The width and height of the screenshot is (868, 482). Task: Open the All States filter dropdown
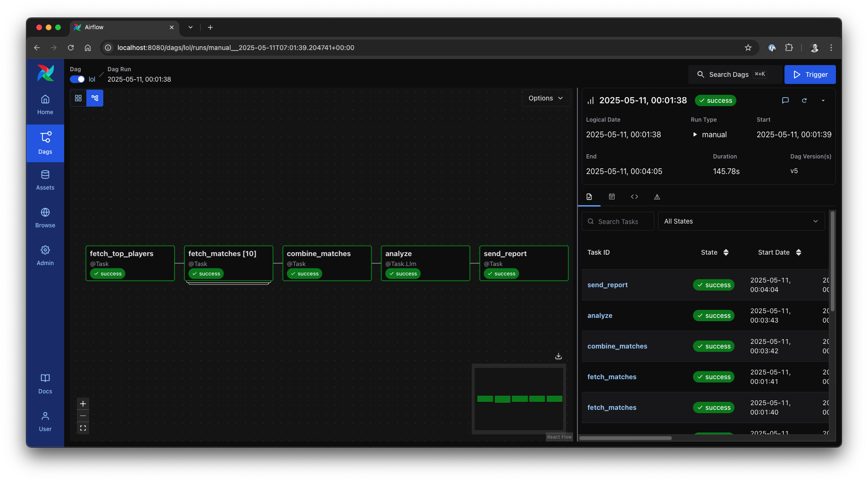pyautogui.click(x=741, y=221)
